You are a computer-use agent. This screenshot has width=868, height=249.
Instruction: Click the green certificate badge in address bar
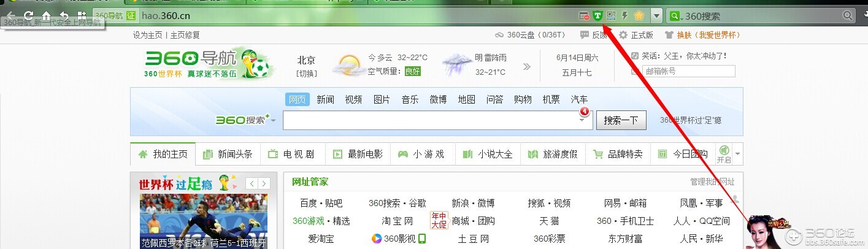click(x=131, y=16)
